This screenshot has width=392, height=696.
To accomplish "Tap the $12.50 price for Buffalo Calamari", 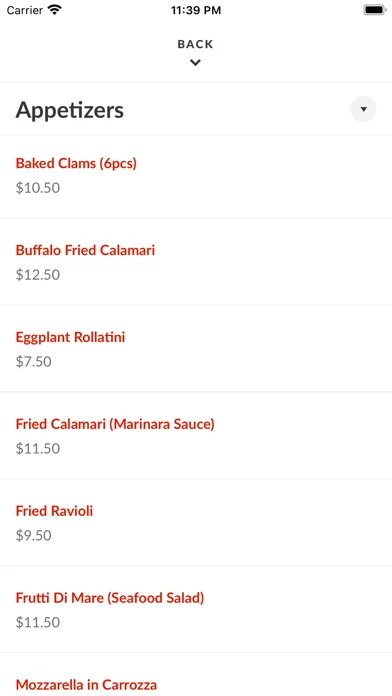I will point(38,275).
